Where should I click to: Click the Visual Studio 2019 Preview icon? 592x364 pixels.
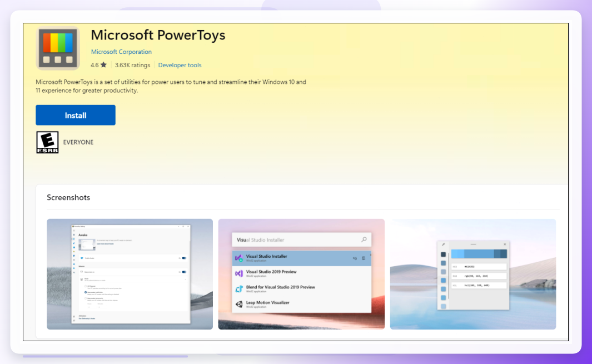pos(238,273)
